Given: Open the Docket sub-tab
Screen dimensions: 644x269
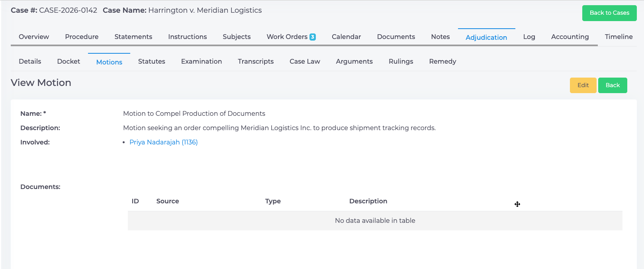Looking at the screenshot, I should click(69, 61).
